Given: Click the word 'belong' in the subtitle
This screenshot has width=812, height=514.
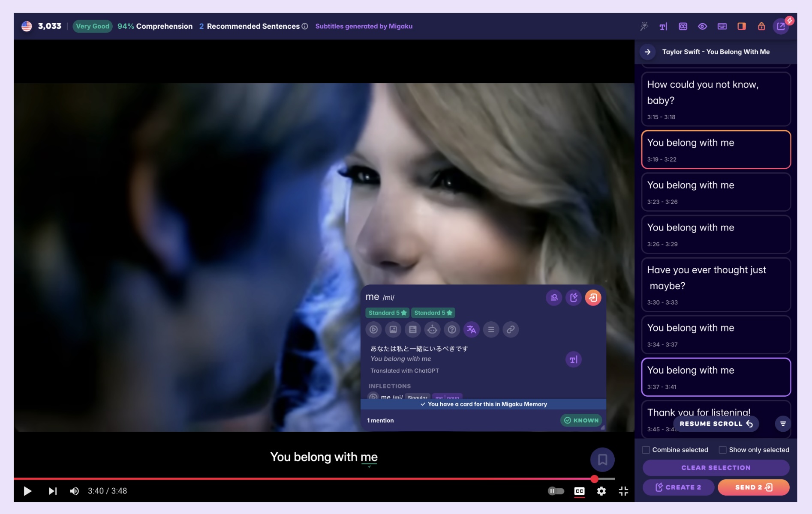Looking at the screenshot, I should [312, 457].
